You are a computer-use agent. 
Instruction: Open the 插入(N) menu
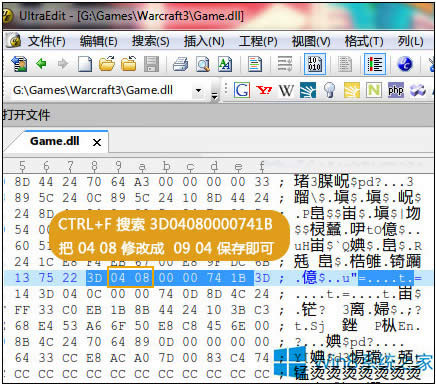[204, 41]
